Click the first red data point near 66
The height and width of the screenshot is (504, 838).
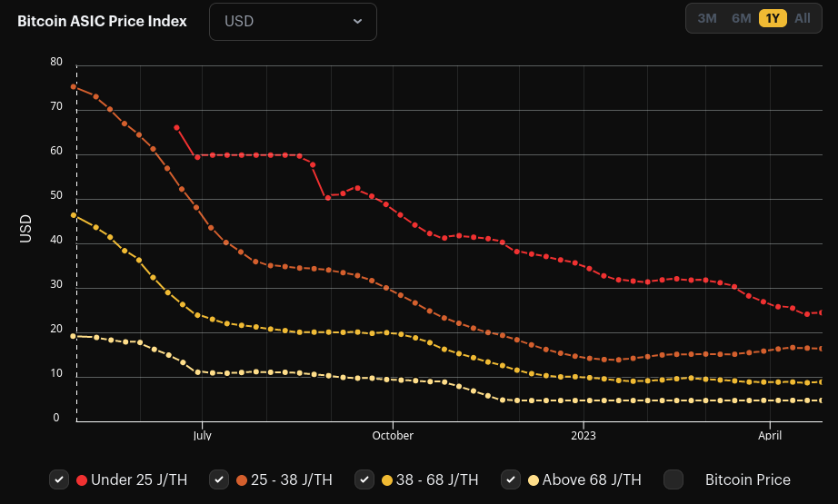pos(177,128)
